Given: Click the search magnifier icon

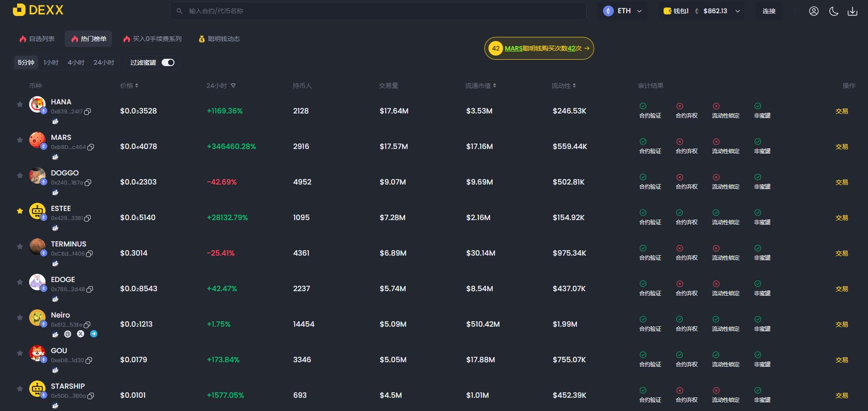Looking at the screenshot, I should pos(179,11).
